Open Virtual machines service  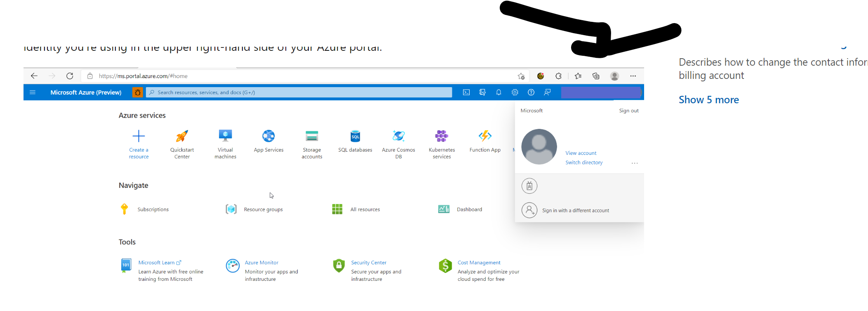(226, 144)
